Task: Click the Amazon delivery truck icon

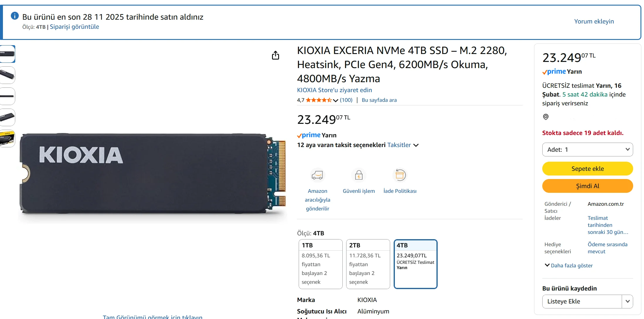Action: 317,175
